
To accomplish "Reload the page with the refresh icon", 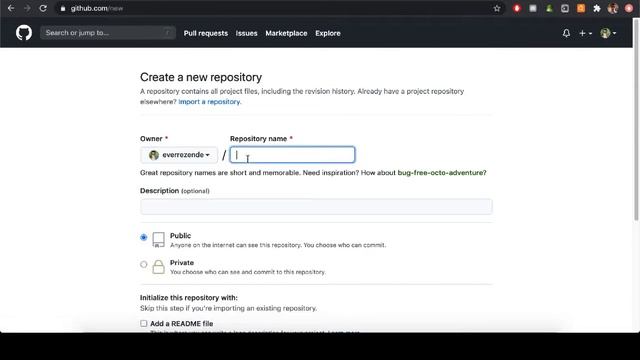I will (43, 8).
